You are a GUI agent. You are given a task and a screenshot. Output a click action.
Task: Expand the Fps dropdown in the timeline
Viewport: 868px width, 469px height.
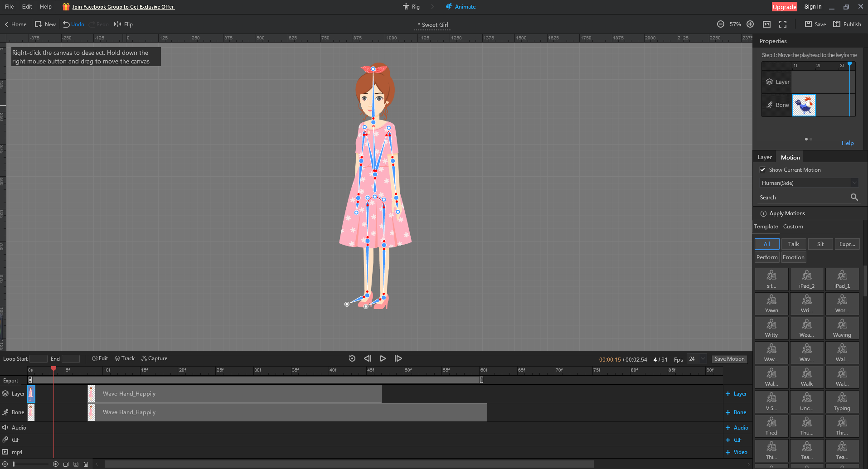tap(702, 358)
